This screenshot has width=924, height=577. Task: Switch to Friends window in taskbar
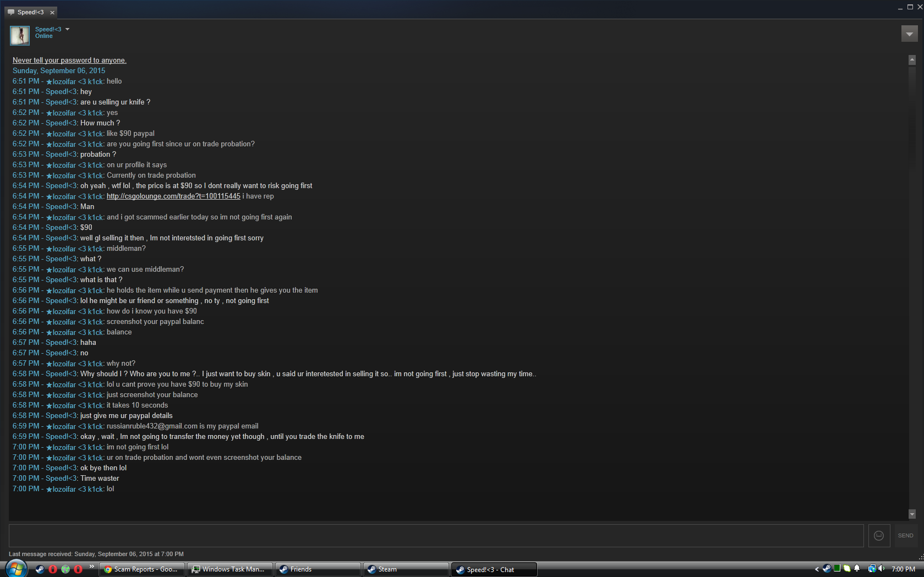pyautogui.click(x=319, y=569)
